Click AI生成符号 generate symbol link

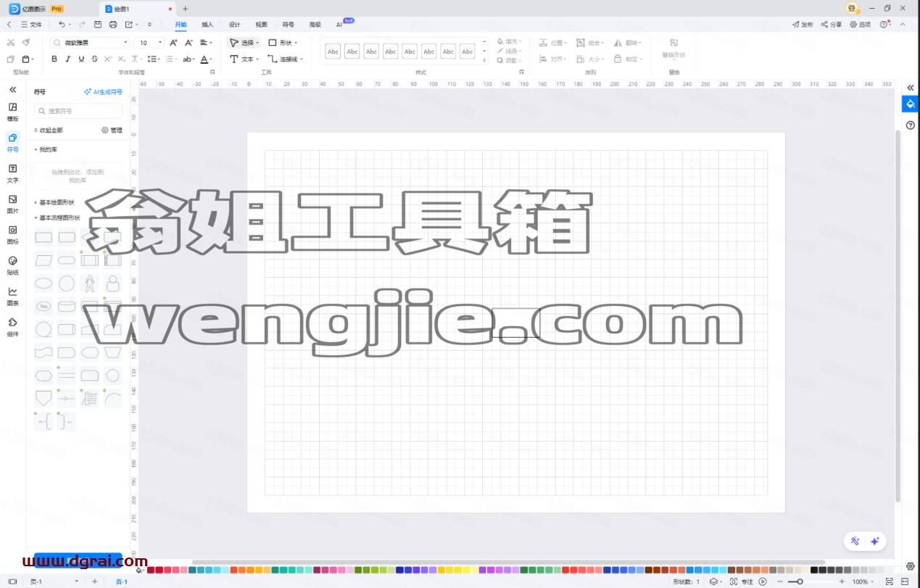(x=103, y=92)
